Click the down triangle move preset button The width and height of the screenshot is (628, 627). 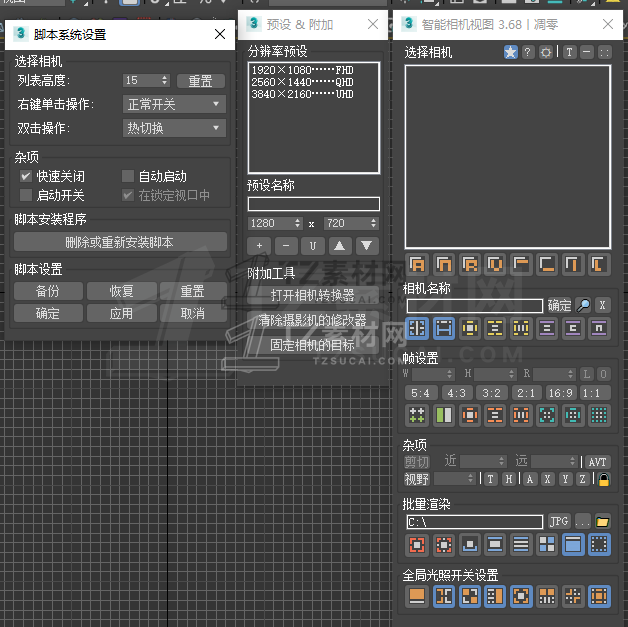point(367,246)
